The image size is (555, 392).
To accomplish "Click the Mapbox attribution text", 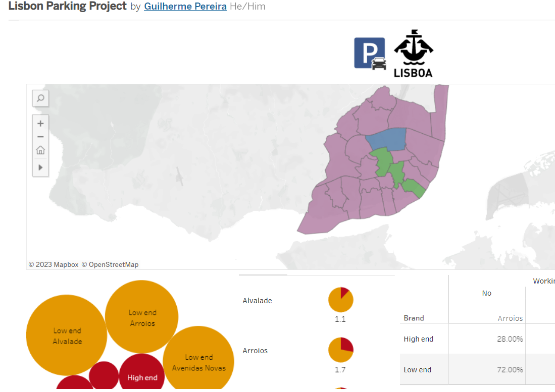I will (x=54, y=264).
